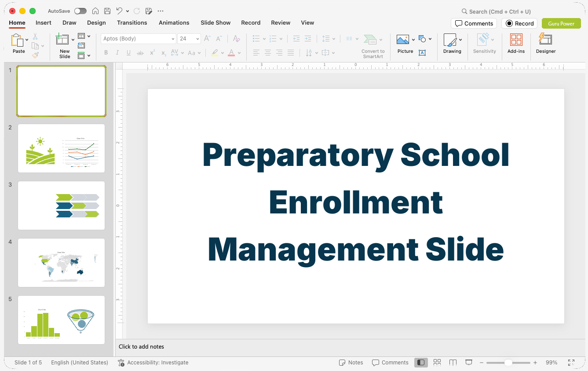Click the Text Box icon below Shapes
This screenshot has width=588, height=371.
tap(422, 53)
